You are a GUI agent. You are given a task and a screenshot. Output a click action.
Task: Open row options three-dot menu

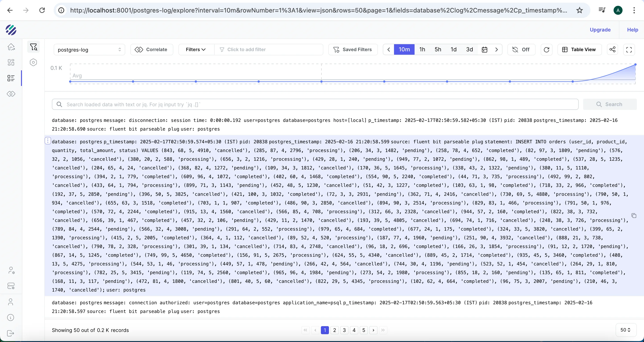pos(48,141)
